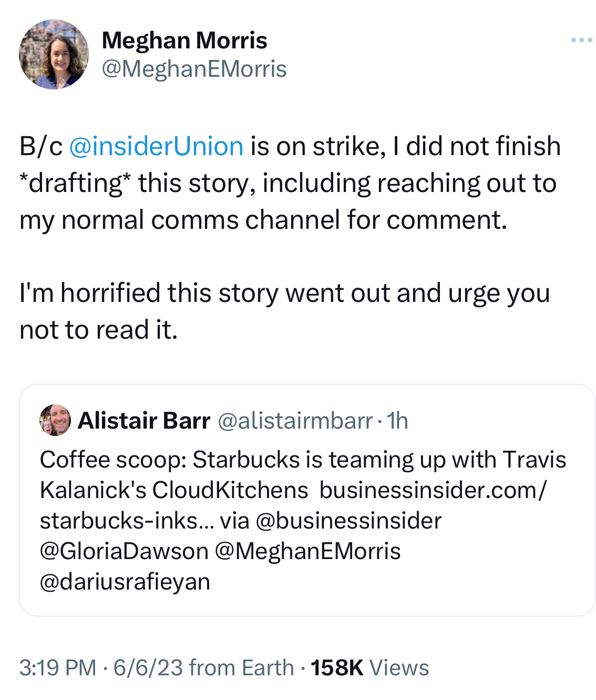
Task: Click the @MeghanEMorris handle under the author name
Action: click(x=194, y=69)
